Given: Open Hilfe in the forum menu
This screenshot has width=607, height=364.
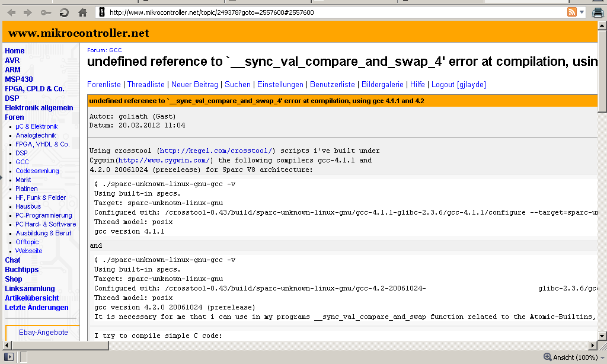Looking at the screenshot, I should click(417, 85).
